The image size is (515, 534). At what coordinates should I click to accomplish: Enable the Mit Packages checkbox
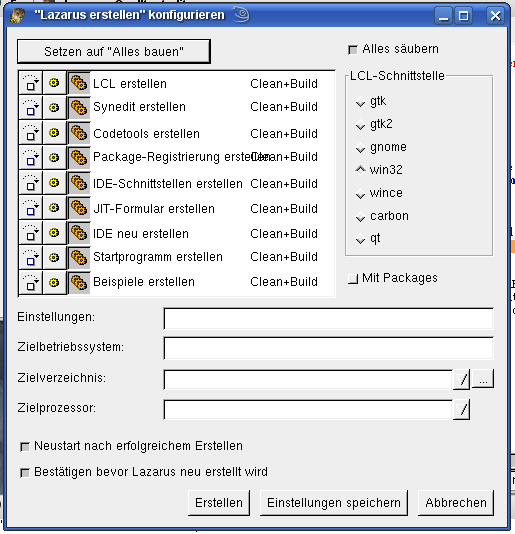coord(353,279)
